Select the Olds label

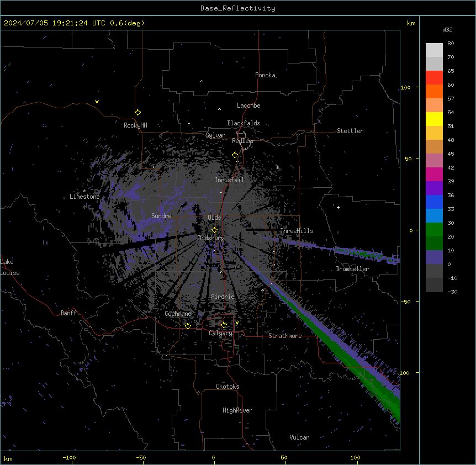[x=214, y=218]
